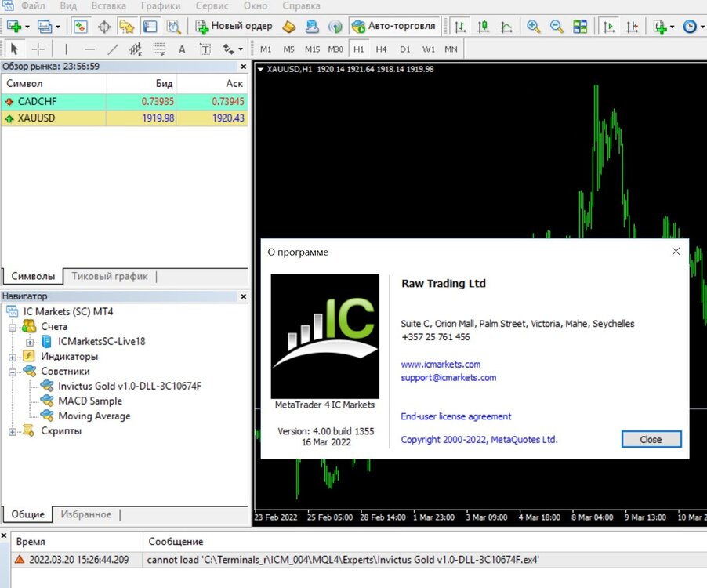Viewport: 707px width, 588px height.
Task: Select the cursor arrow tool
Action: [14, 49]
